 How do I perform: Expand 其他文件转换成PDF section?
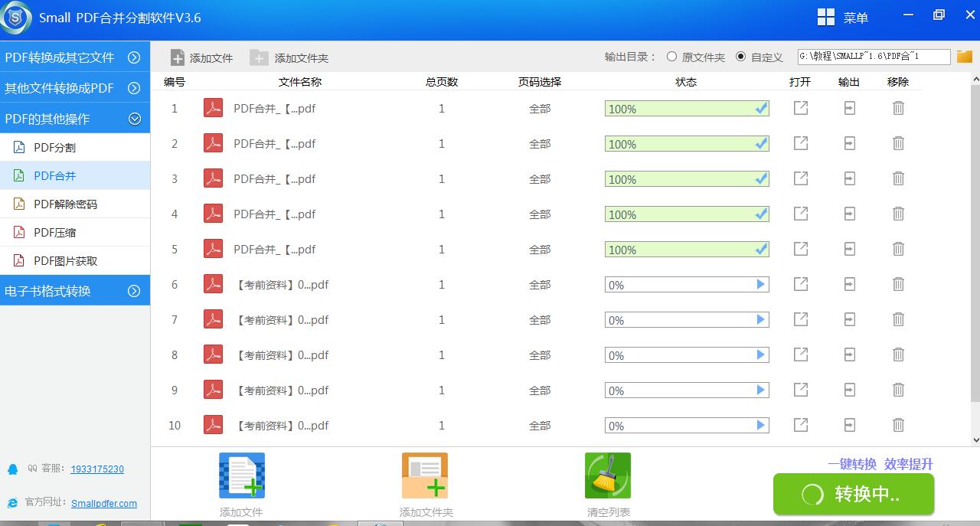[x=75, y=88]
